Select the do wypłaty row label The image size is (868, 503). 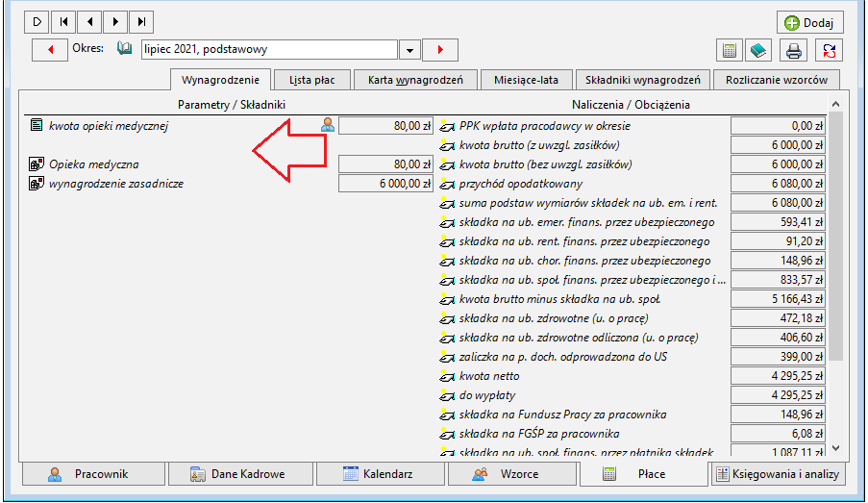pos(487,395)
